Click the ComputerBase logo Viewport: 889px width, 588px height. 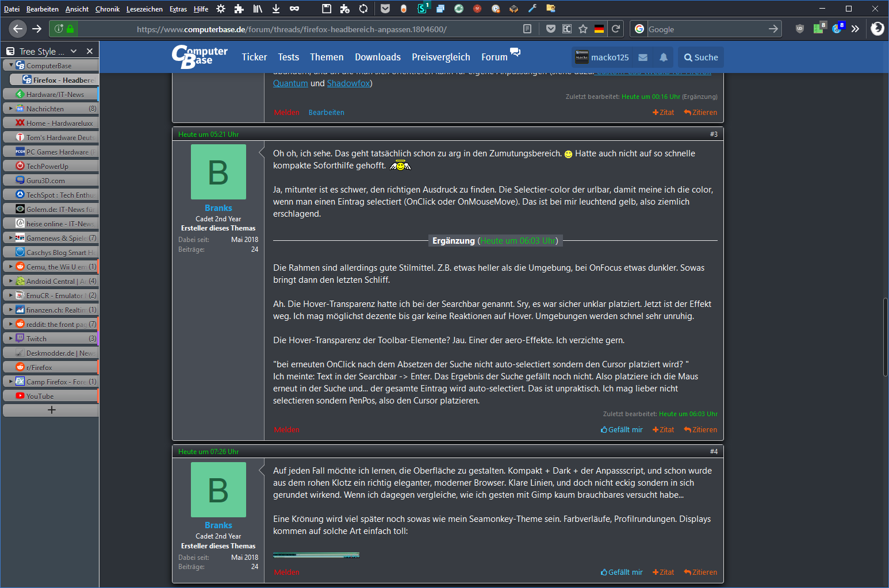coord(200,56)
